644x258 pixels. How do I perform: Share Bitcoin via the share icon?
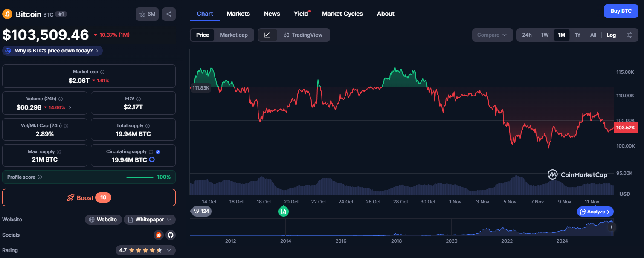(x=168, y=14)
